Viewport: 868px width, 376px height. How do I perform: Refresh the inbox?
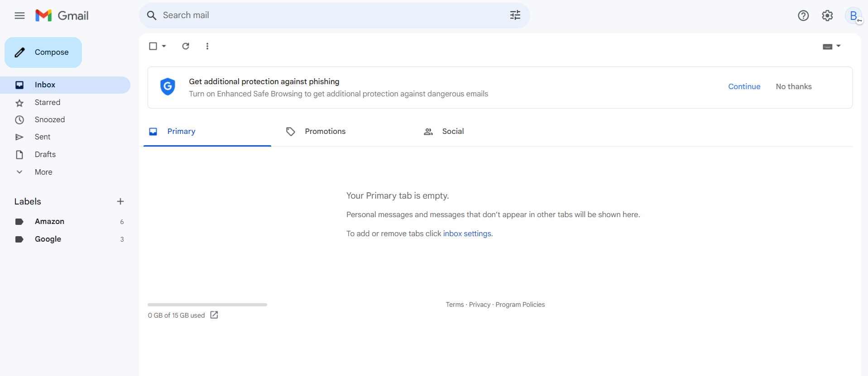click(x=186, y=46)
